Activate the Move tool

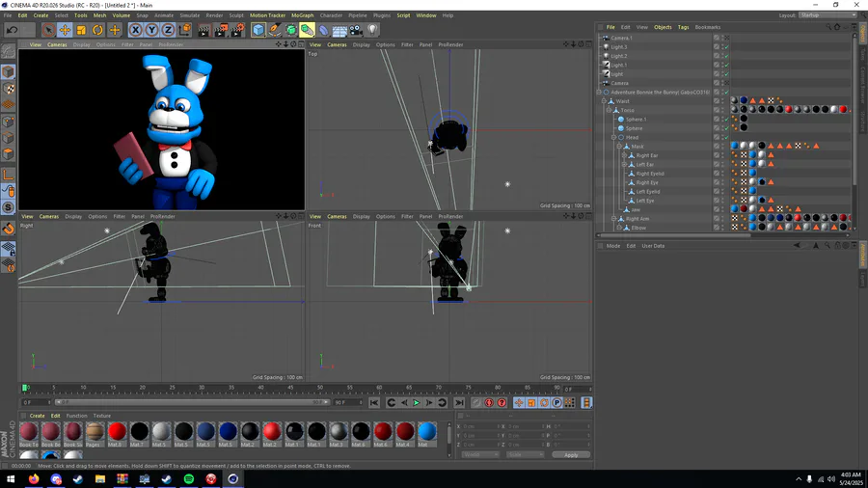pos(65,30)
